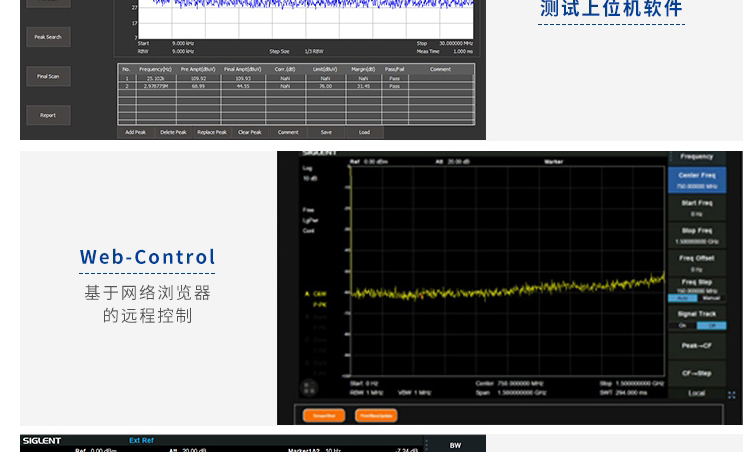The height and width of the screenshot is (452, 756).
Task: Click the SIGLENT logo in bottom analyzer
Action: click(42, 441)
